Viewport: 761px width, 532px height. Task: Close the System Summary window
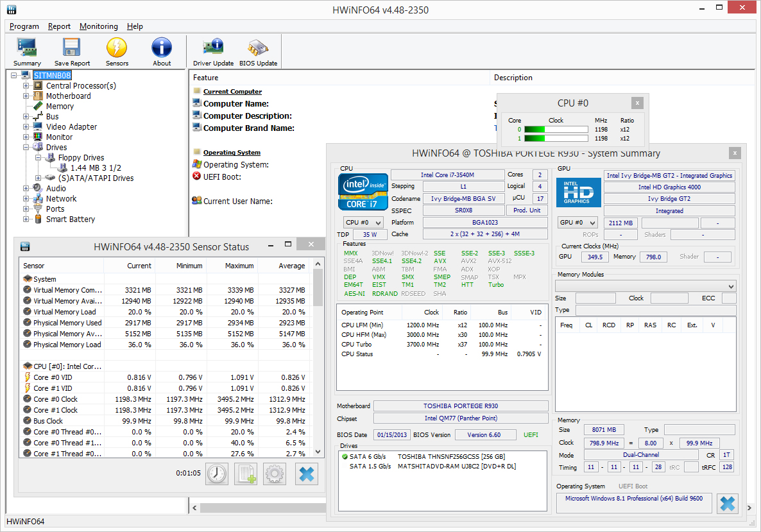735,153
